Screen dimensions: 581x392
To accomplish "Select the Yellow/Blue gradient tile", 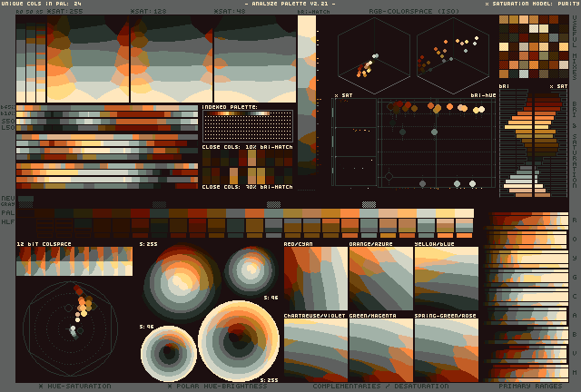I will 446,279.
